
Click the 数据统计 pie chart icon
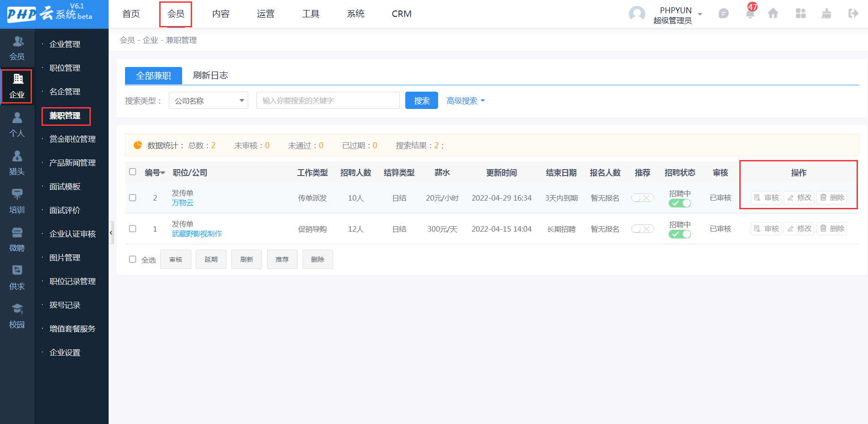(137, 145)
